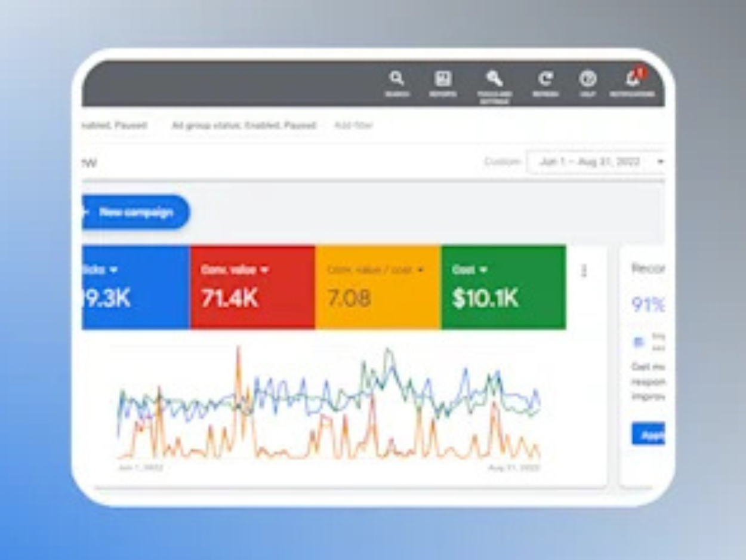
Task: Click the line chart performance graph
Action: point(329,403)
